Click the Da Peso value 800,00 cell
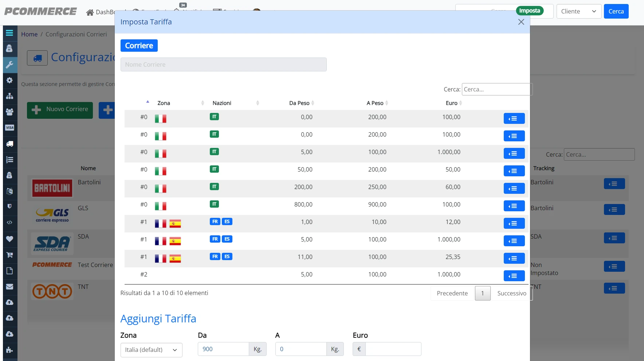Viewport: 644px width, 361px height. tap(303, 204)
